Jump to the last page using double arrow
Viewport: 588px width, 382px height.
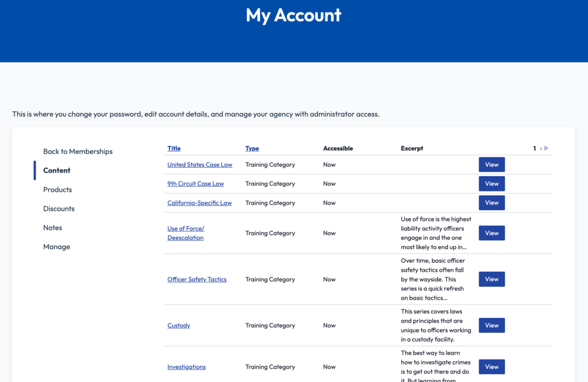[x=546, y=148]
